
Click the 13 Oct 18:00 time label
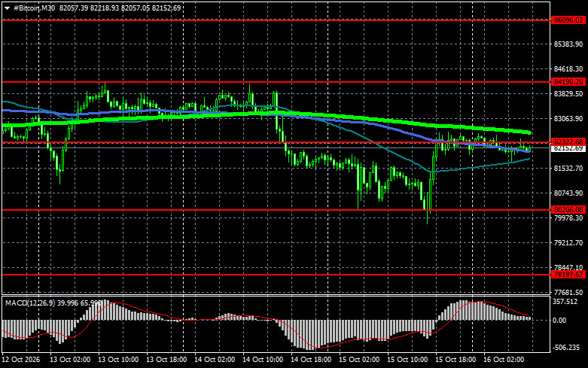[166, 360]
